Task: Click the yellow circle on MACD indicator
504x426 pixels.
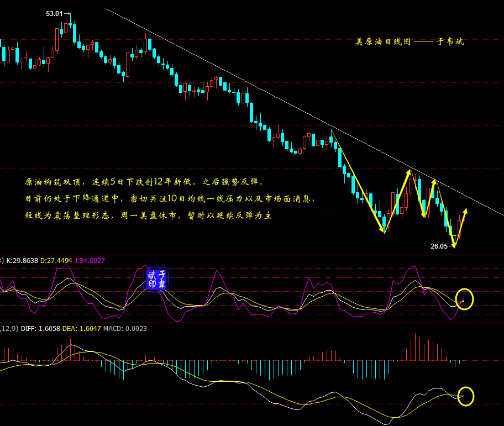Action: (x=466, y=396)
